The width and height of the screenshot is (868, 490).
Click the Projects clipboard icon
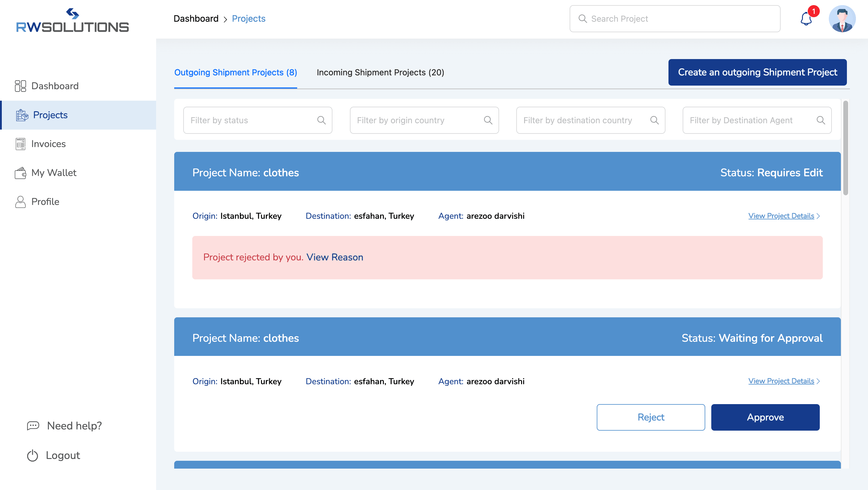tap(22, 115)
